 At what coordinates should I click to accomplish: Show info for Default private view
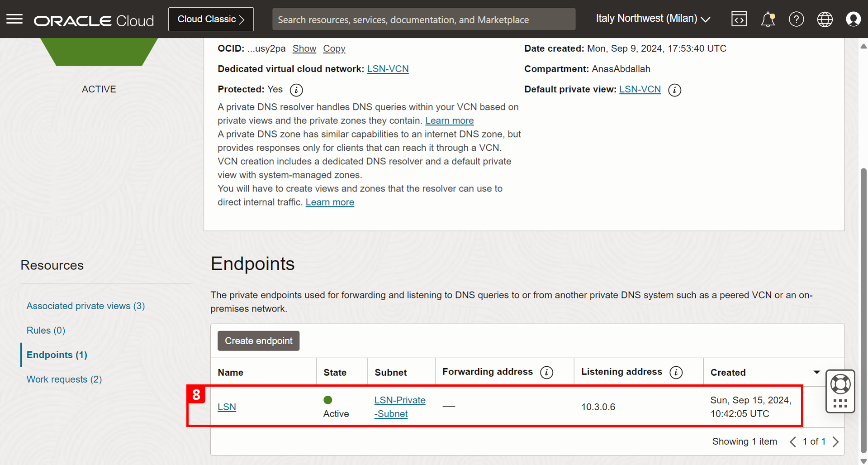coord(674,90)
